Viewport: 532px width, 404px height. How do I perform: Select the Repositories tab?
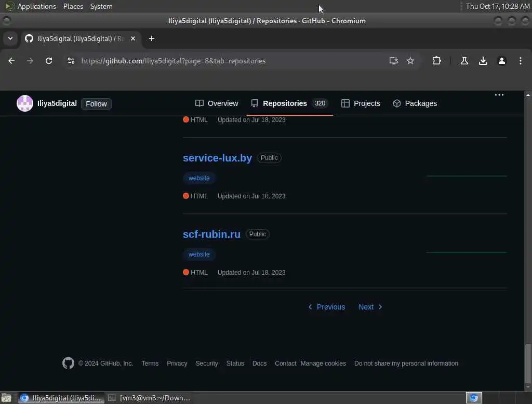(289, 103)
